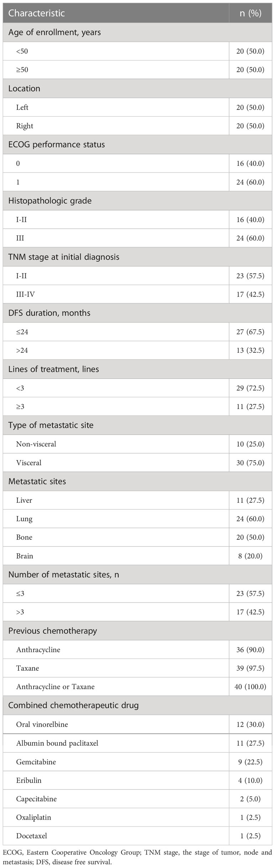Screen dimensions: 275x868
Task: Select the Docetaxel row label
Action: pyautogui.click(x=32, y=836)
